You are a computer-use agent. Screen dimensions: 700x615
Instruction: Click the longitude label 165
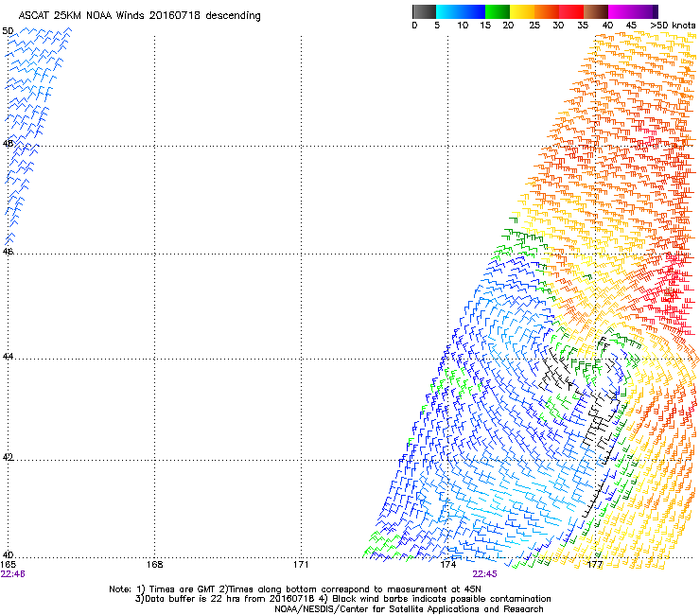tap(9, 565)
